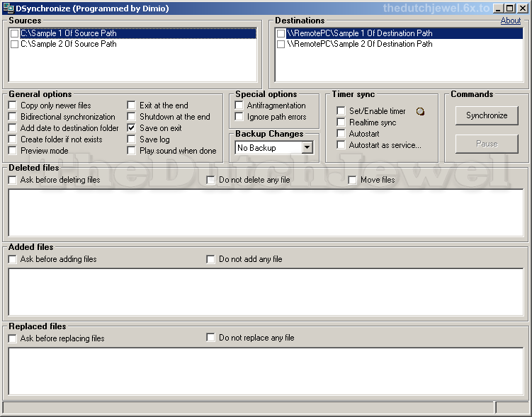Enable Create folder if not exists

point(13,139)
